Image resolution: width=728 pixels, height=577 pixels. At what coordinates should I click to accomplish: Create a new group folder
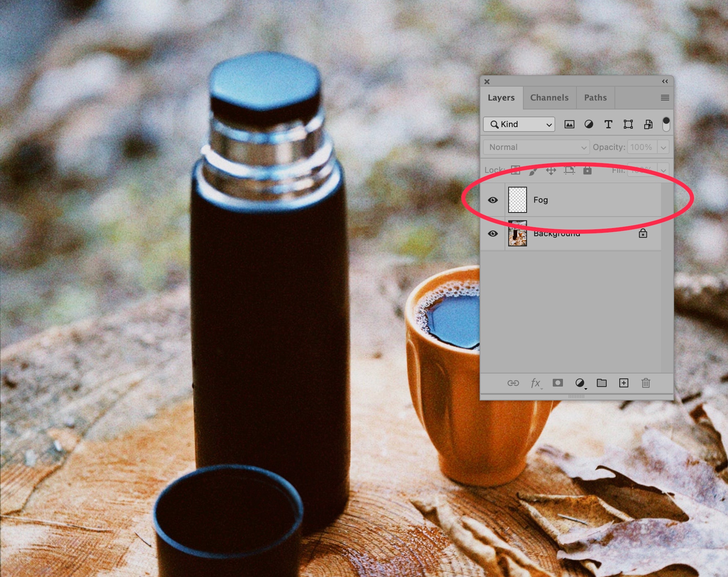click(602, 383)
